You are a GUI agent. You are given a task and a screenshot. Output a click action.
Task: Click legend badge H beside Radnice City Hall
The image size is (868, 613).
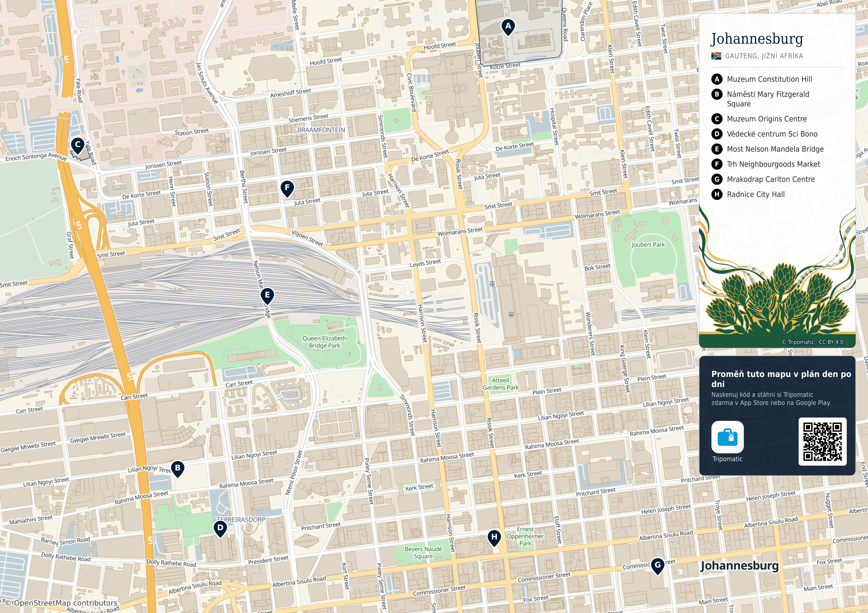click(717, 194)
